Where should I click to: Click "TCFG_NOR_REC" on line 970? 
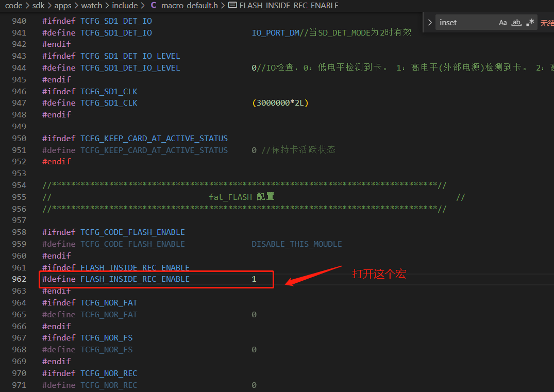[109, 373]
